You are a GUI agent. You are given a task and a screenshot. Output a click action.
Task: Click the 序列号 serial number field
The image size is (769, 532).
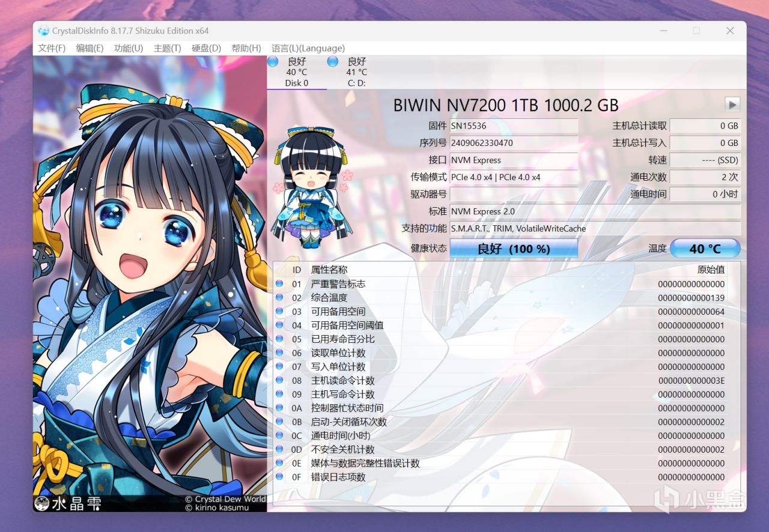tap(514, 143)
